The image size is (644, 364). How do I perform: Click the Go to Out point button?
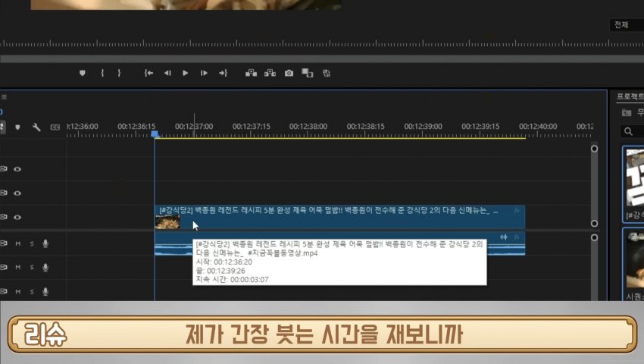point(223,73)
